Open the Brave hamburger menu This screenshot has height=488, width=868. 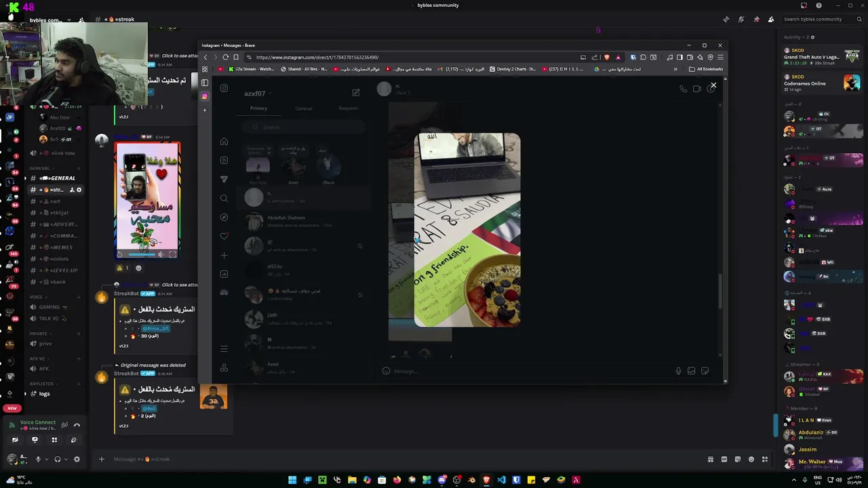(x=720, y=58)
